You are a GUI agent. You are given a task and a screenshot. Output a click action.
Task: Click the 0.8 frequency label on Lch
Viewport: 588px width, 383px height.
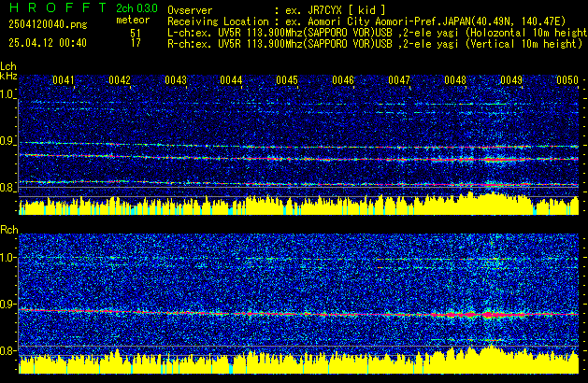(7, 188)
